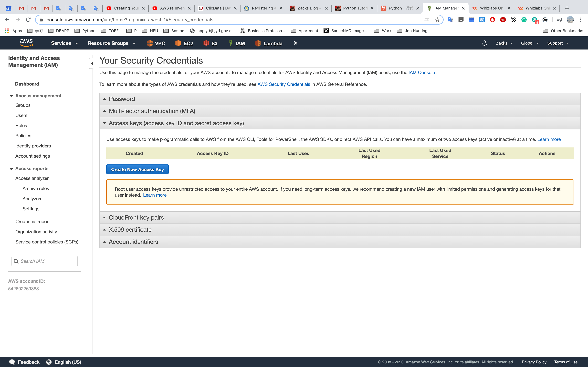588x367 pixels.
Task: Open the Global region dropdown
Action: (530, 43)
